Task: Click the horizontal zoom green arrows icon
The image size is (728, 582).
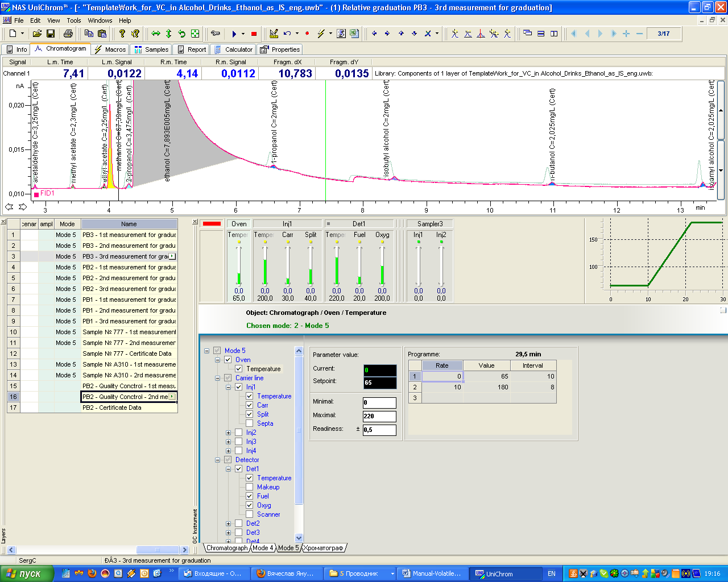Action: (x=156, y=34)
